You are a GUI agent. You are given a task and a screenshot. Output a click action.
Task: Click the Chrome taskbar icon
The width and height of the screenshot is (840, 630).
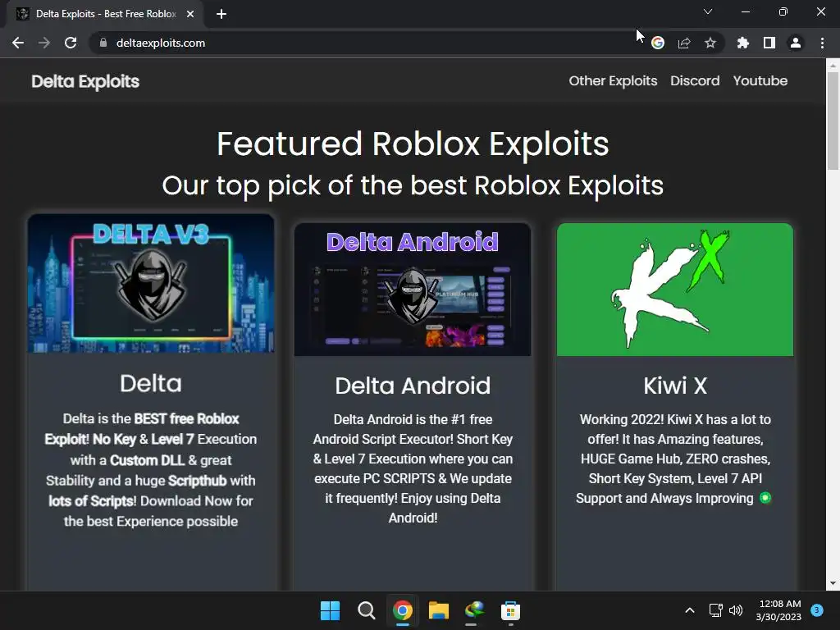tap(402, 610)
